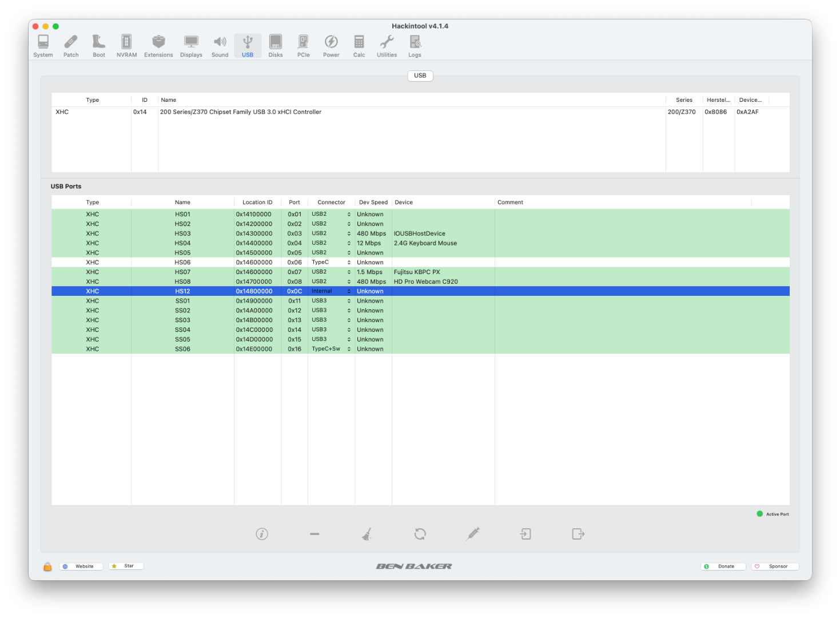Select the HS05 port name
Screen dimensions: 840x618
[x=182, y=253]
